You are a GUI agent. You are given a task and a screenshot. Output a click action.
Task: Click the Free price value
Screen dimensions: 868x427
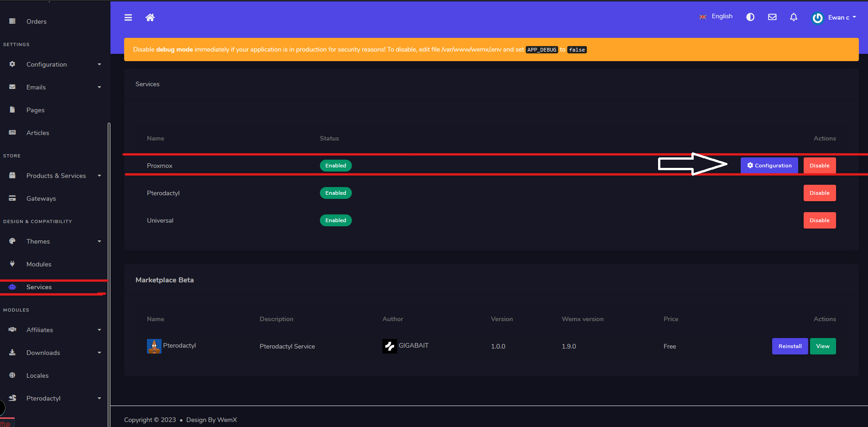669,346
